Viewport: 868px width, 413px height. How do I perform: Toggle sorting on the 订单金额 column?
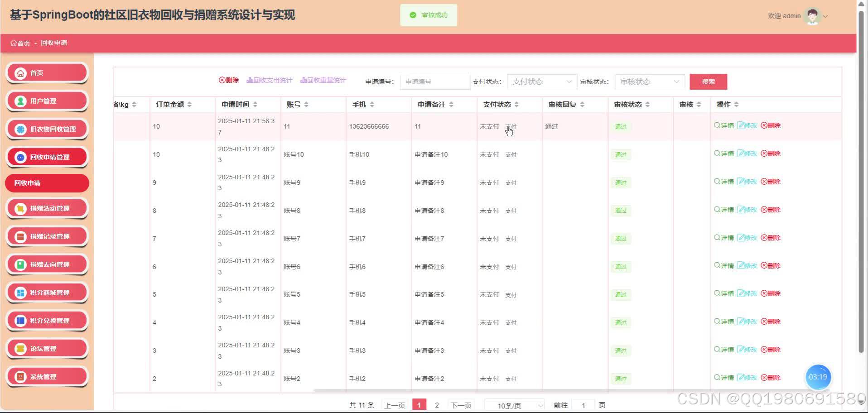click(189, 104)
